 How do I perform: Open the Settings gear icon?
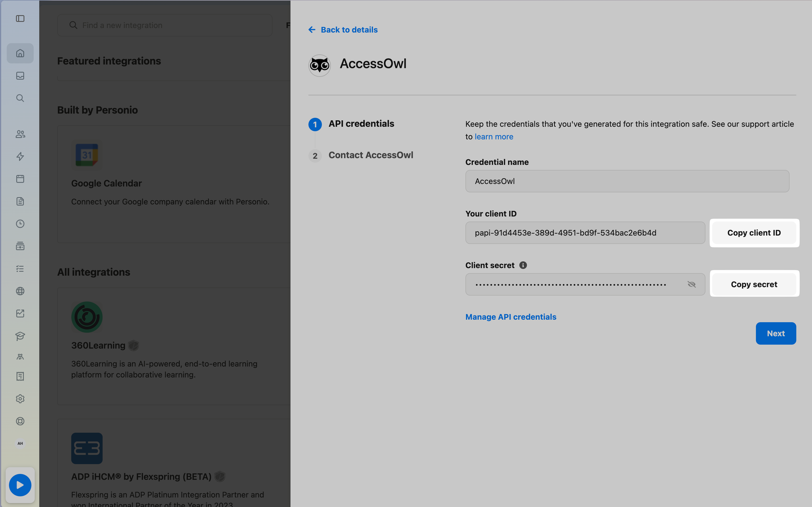20,399
